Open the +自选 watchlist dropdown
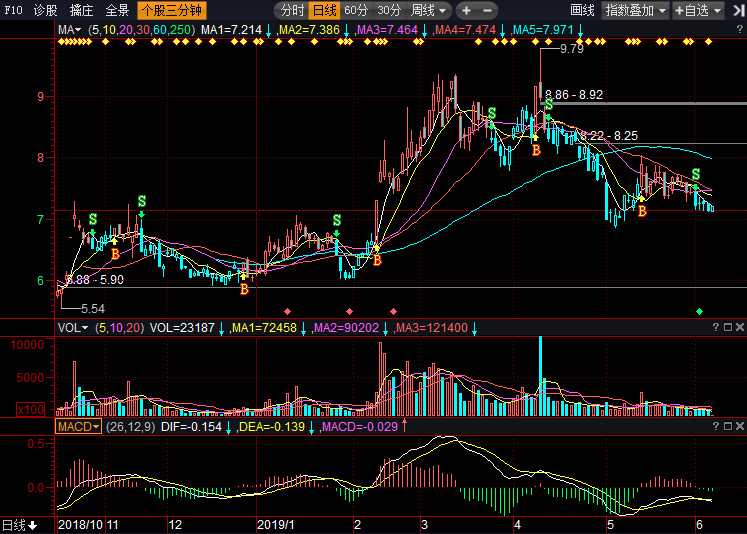Image resolution: width=747 pixels, height=534 pixels. (x=698, y=10)
